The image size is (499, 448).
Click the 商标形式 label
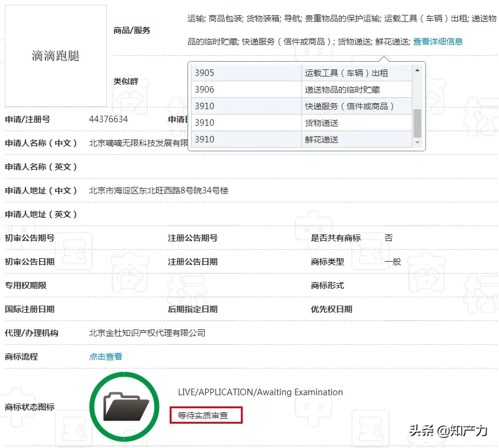[x=327, y=285]
